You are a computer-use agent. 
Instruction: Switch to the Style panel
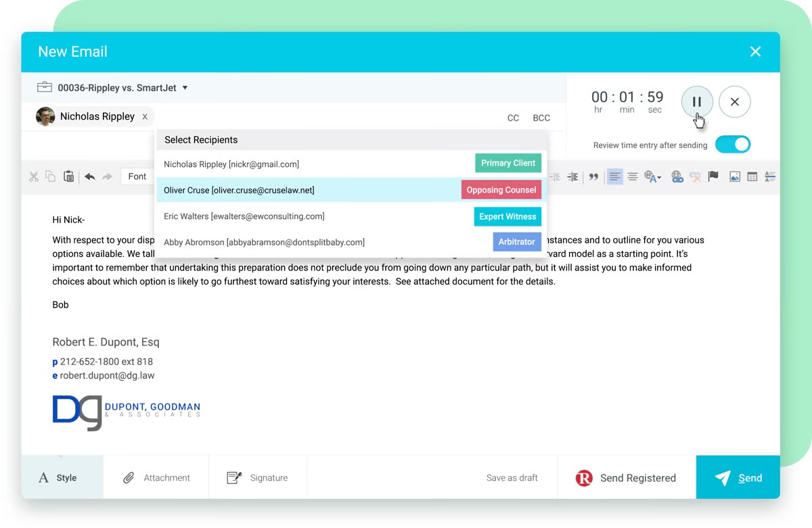(x=61, y=477)
